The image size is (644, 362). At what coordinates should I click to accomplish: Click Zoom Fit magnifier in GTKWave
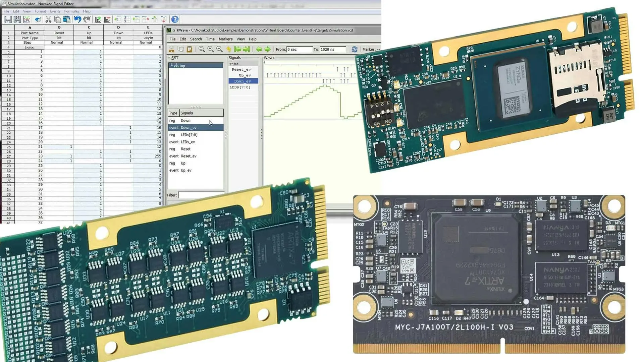pyautogui.click(x=201, y=49)
